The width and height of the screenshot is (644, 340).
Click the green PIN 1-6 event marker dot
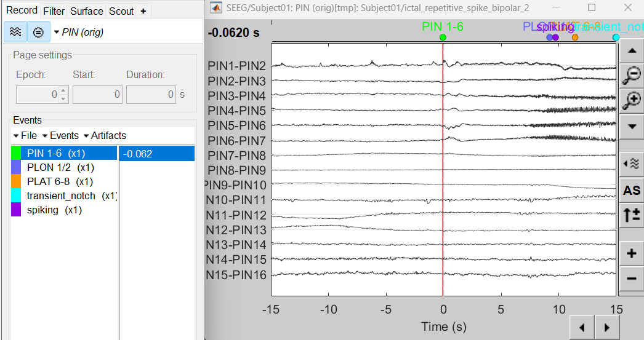pyautogui.click(x=443, y=38)
